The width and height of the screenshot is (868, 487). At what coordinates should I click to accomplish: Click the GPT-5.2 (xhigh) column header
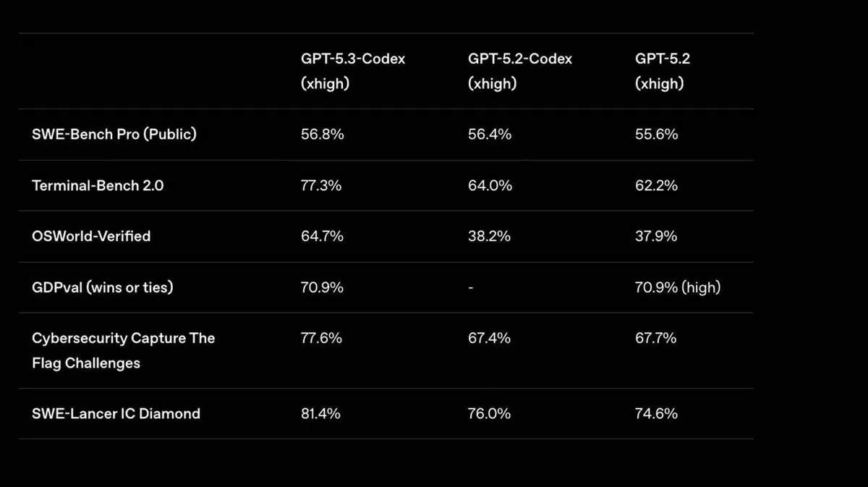click(663, 71)
